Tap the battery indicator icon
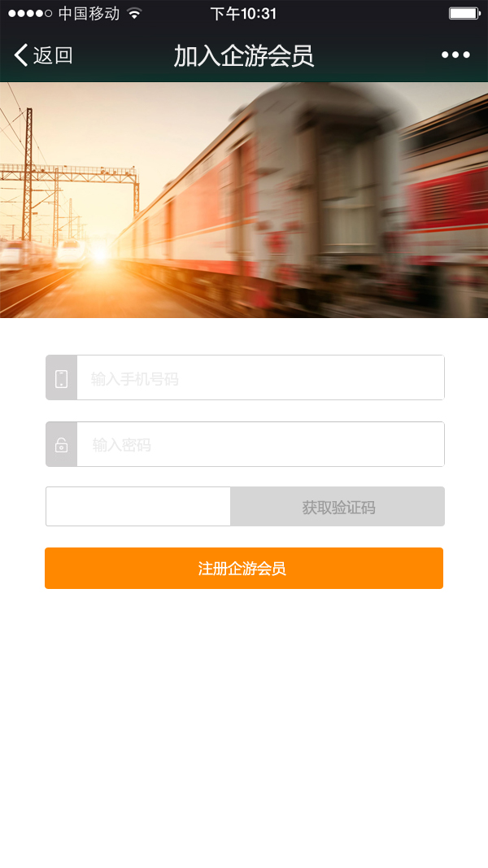The height and width of the screenshot is (868, 488). [464, 13]
